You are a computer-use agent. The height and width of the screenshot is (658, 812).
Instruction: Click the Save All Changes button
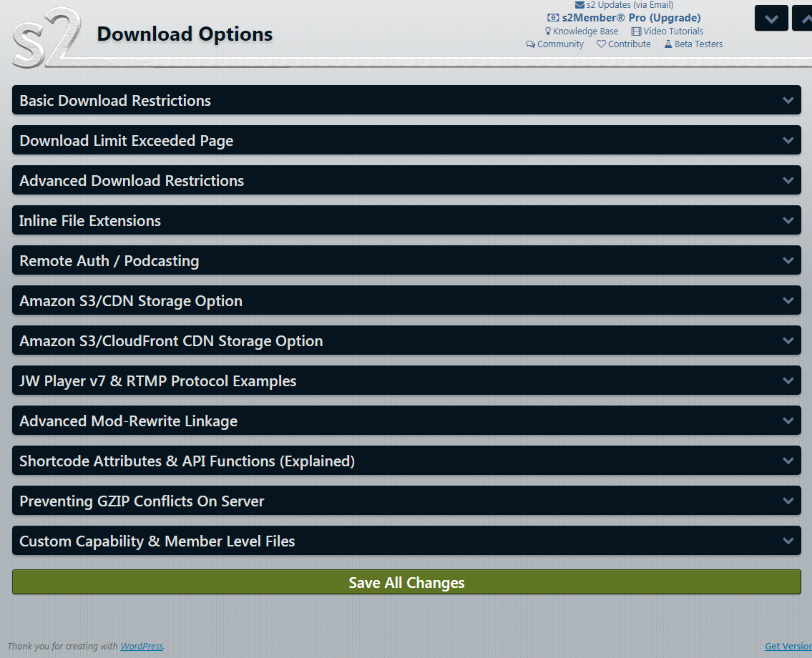406,581
